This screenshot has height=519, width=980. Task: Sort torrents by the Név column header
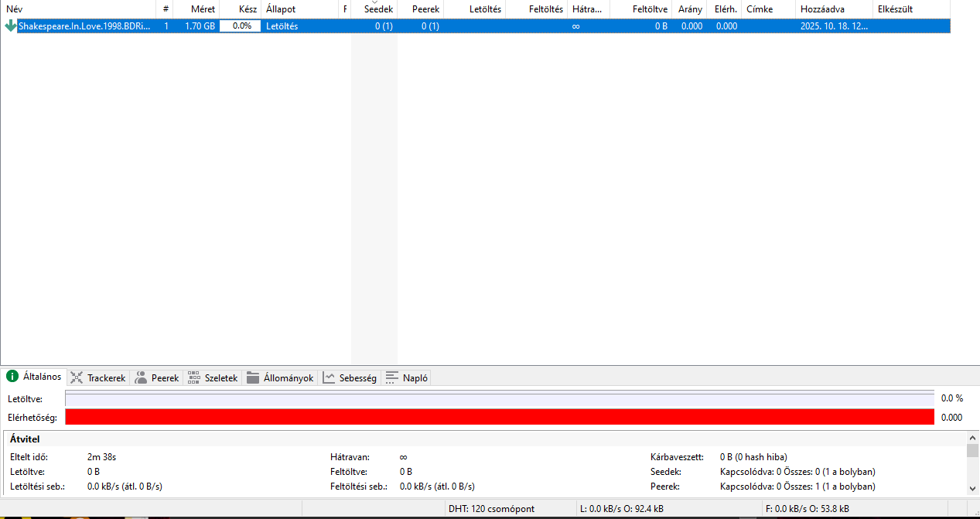click(x=77, y=9)
